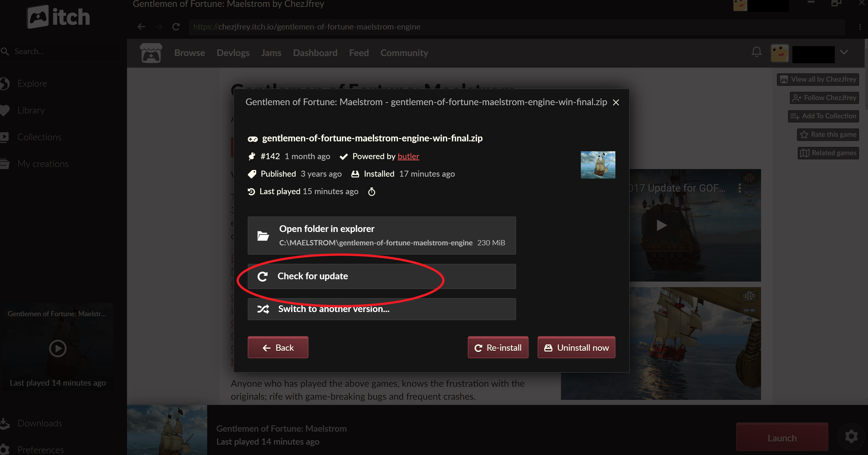Screen dimensions: 868x455
Task: Open Explore in the sidebar
Action: pyautogui.click(x=32, y=83)
